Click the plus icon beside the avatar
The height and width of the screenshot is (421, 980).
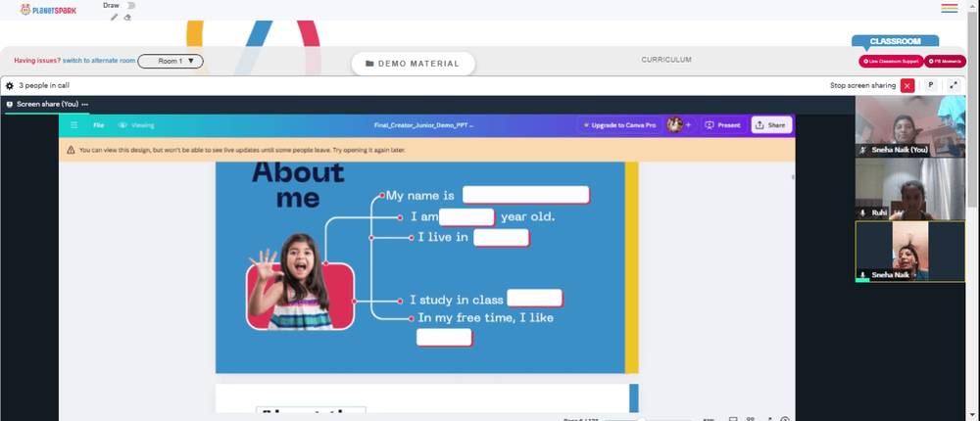pyautogui.click(x=688, y=125)
